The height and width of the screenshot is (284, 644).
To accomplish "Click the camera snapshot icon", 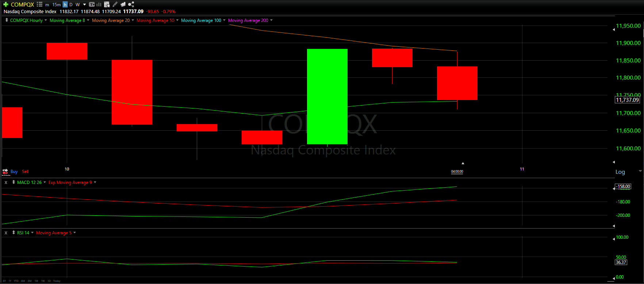I will tap(123, 4).
